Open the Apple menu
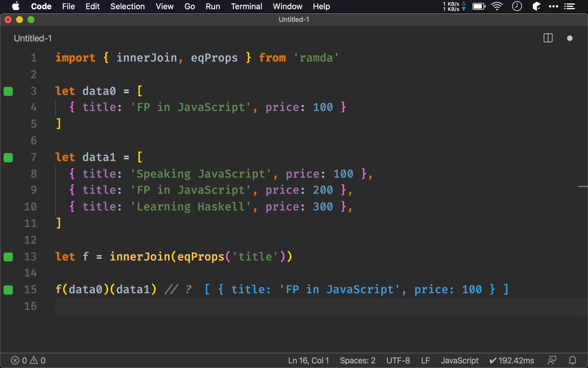Image resolution: width=588 pixels, height=368 pixels. (x=16, y=6)
